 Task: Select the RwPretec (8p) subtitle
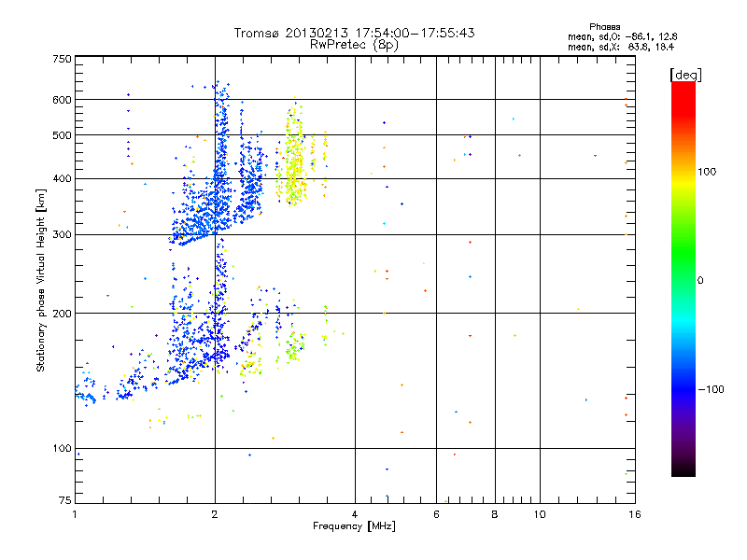pyautogui.click(x=354, y=45)
